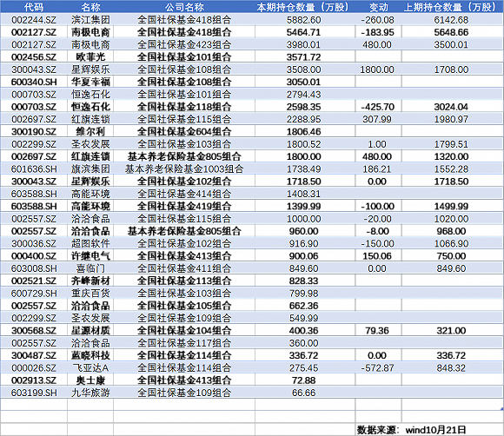Select the 变动 column header
The width and height of the screenshot is (504, 436).
coord(378,7)
